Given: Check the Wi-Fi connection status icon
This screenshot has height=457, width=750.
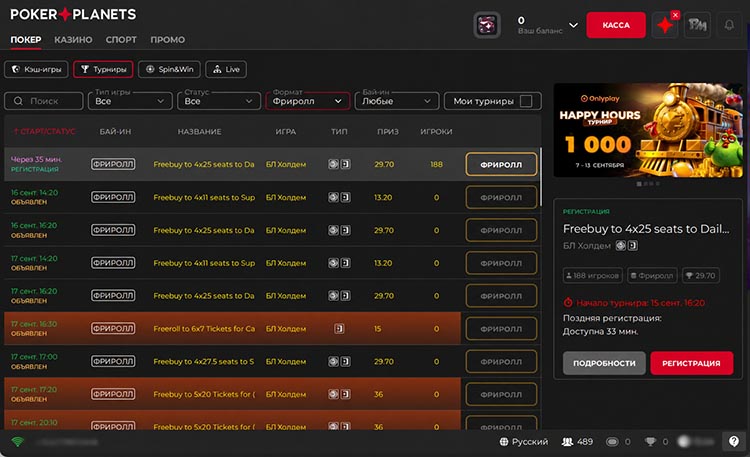Looking at the screenshot, I should [18, 441].
